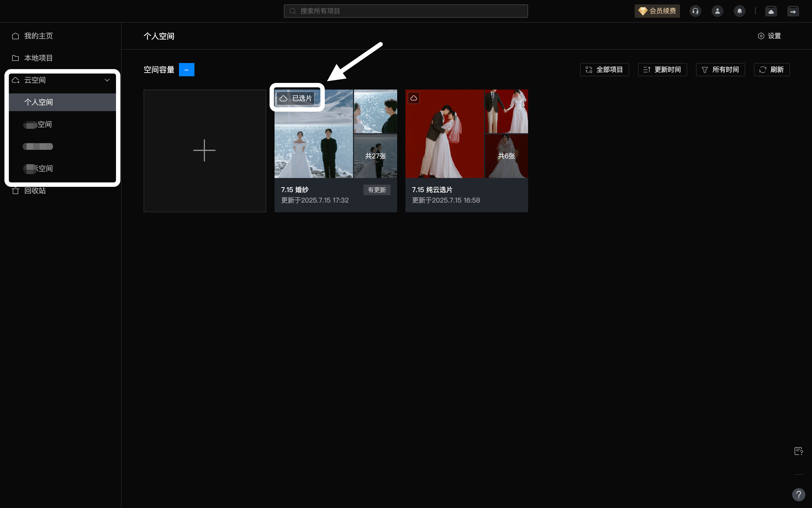Click the 刷新 refresh button
This screenshot has width=812, height=508.
click(x=772, y=70)
